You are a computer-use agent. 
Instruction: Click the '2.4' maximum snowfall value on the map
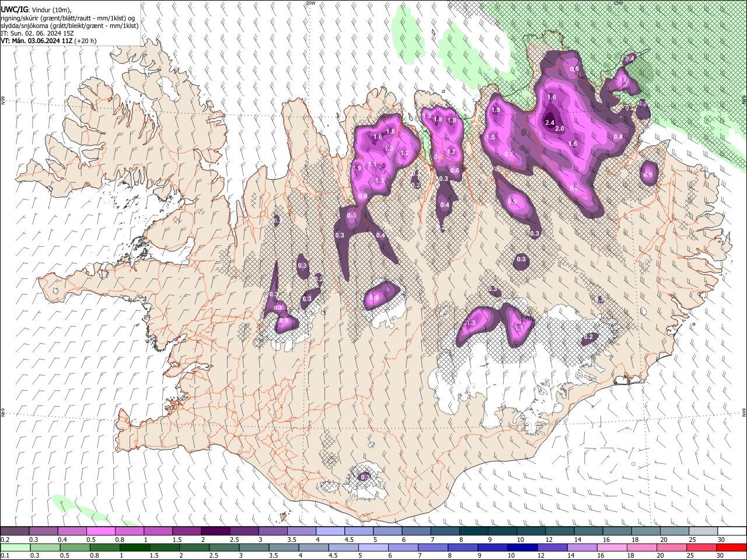tap(550, 123)
